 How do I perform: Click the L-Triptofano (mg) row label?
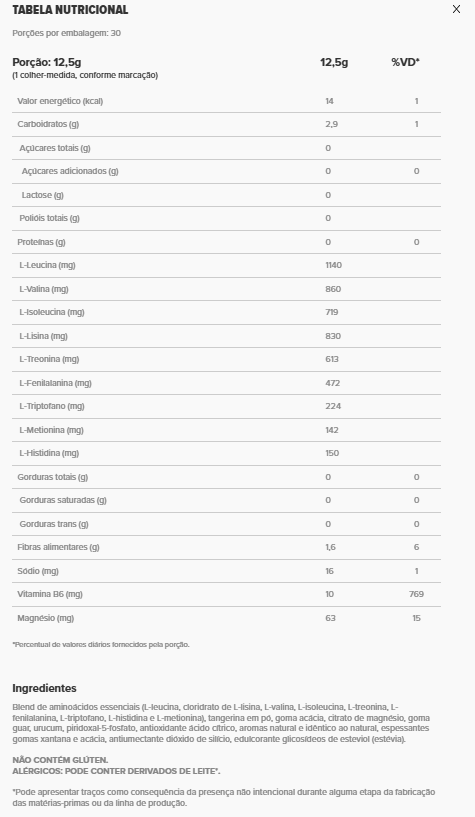click(x=52, y=406)
